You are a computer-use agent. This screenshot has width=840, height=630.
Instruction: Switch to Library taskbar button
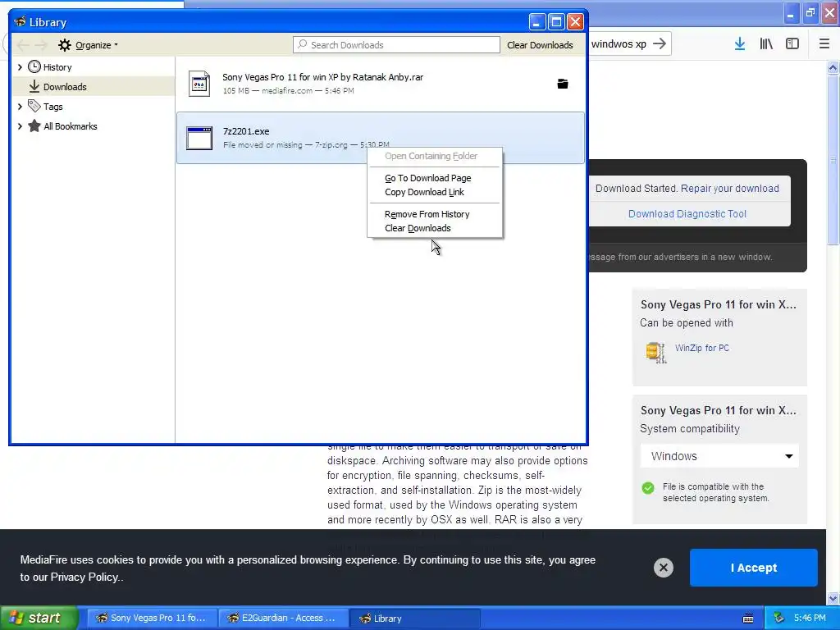414,619
